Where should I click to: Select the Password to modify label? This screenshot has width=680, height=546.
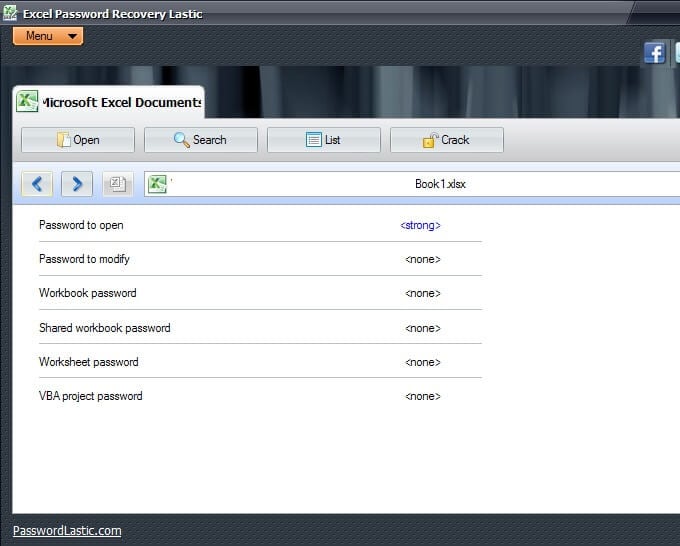click(84, 259)
